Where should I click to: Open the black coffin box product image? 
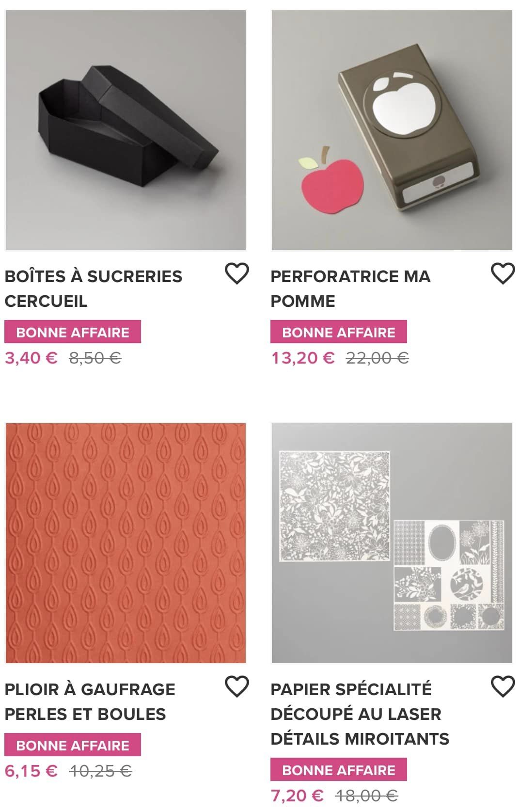126,130
